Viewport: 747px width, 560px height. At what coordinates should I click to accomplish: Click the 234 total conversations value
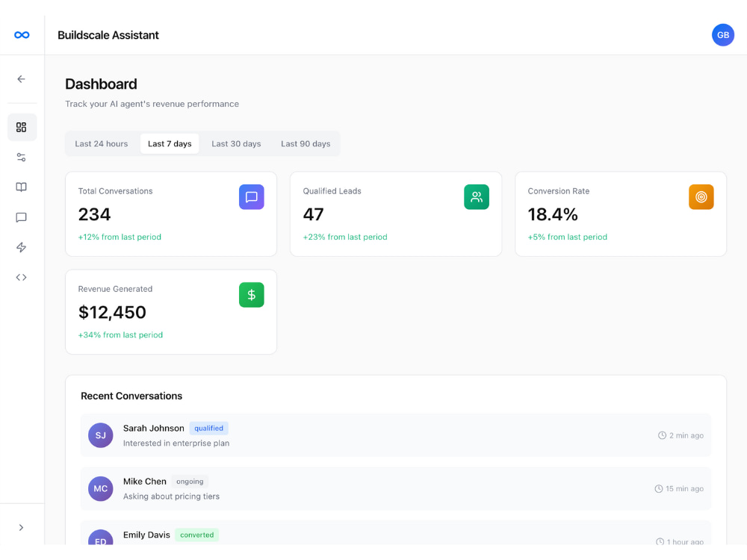94,214
